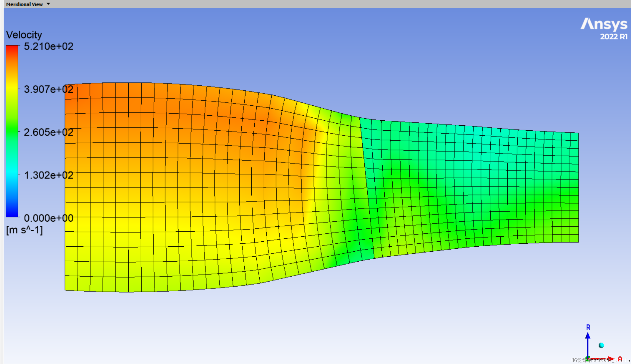Viewport: 631px width, 364px height.
Task: Click the cyan sphere in the axis triad
Action: (x=601, y=345)
